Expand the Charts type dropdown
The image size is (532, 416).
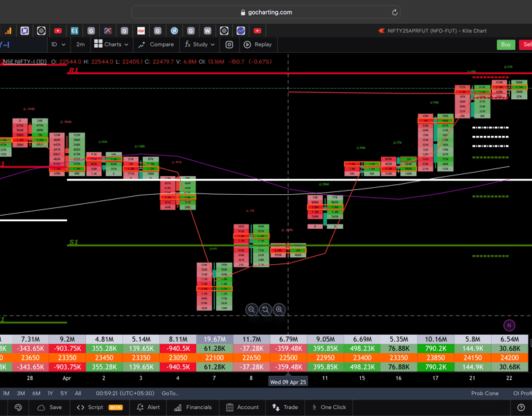(112, 44)
